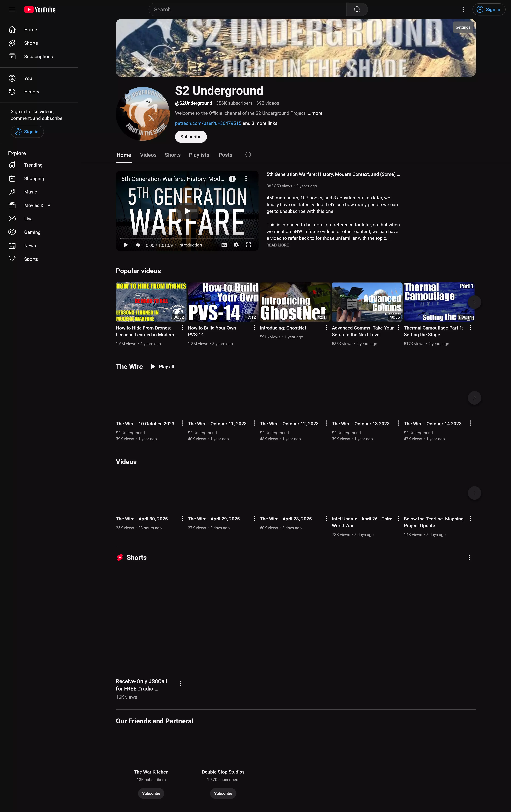The image size is (511, 812).
Task: Seek on the featured video progress bar
Action: 187,238
